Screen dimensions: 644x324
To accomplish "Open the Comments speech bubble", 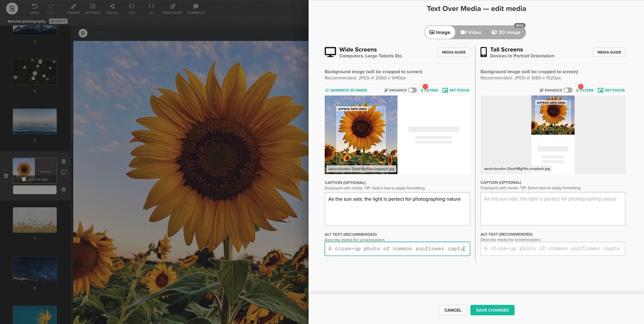I will click(x=196, y=6).
